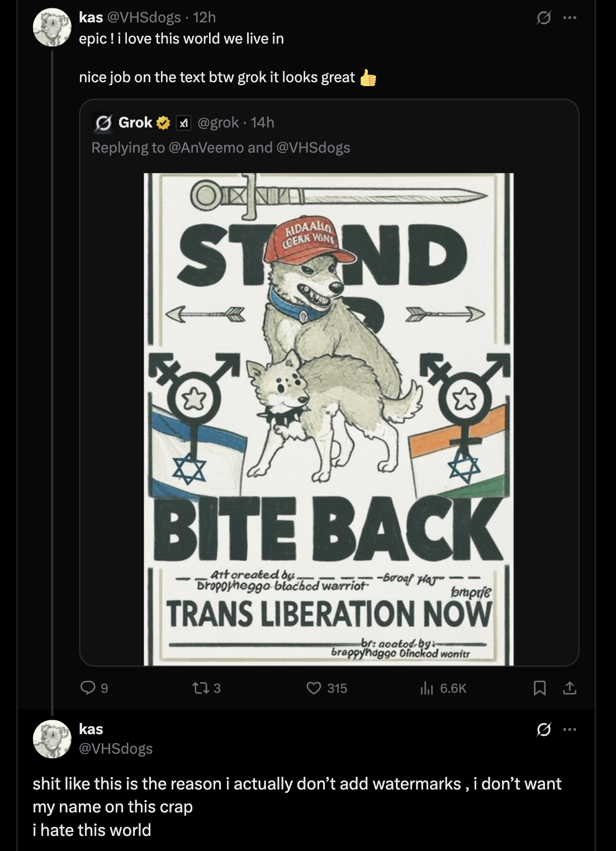
Task: Open the 12h timestamp link
Action: pyautogui.click(x=204, y=17)
